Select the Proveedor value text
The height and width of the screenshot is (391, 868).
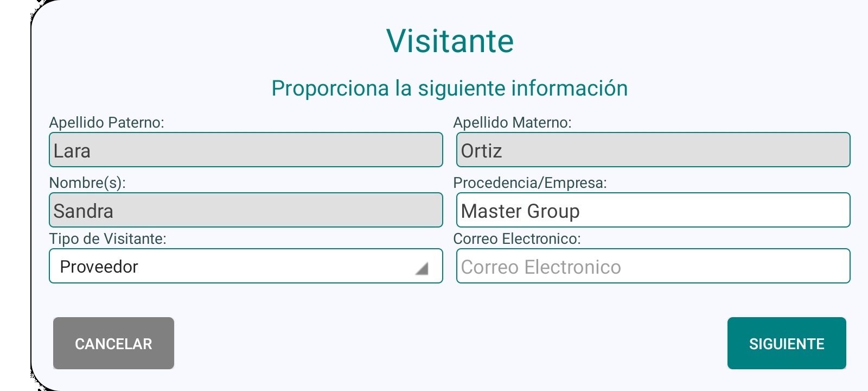coord(99,267)
